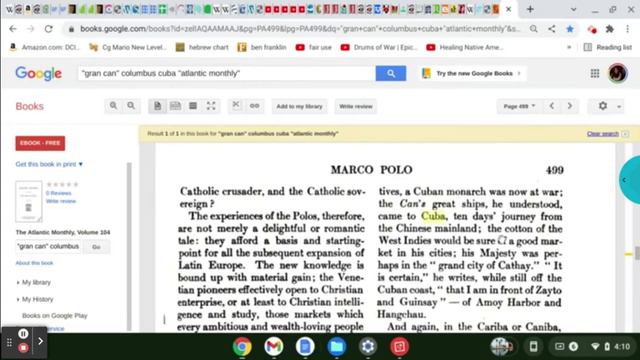The image size is (640, 360).
Task: Expand the My library section
Action: tap(34, 282)
